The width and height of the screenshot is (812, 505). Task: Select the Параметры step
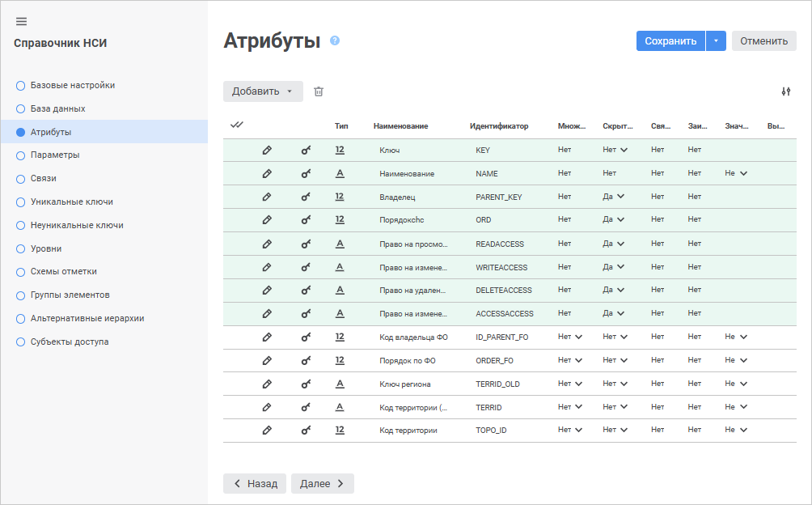pyautogui.click(x=55, y=155)
